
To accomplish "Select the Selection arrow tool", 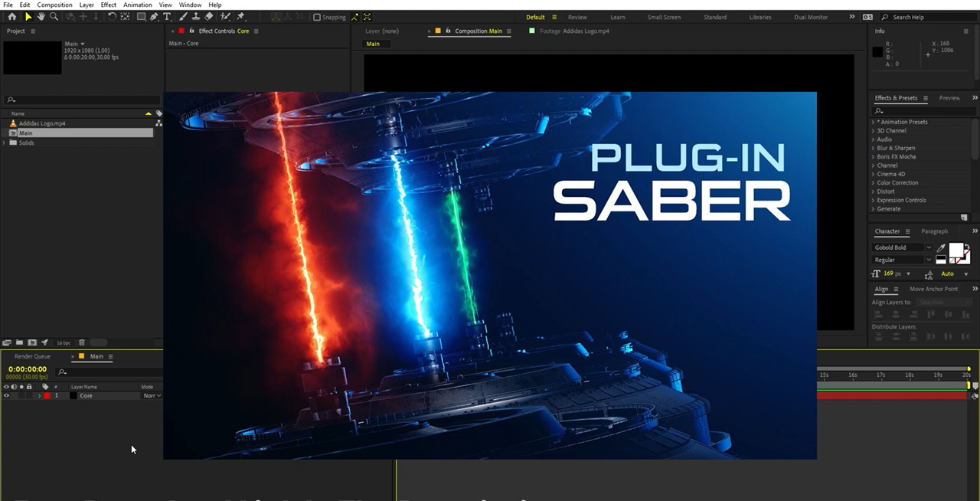I will pos(28,17).
